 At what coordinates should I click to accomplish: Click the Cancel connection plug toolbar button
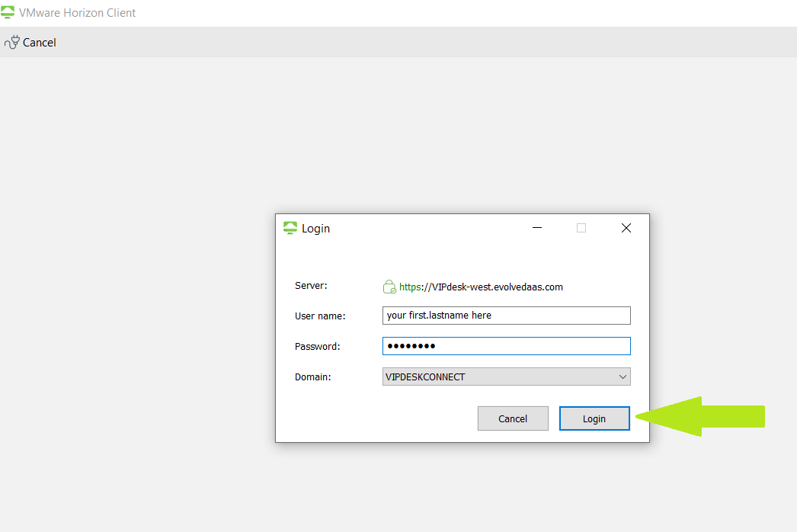click(30, 42)
